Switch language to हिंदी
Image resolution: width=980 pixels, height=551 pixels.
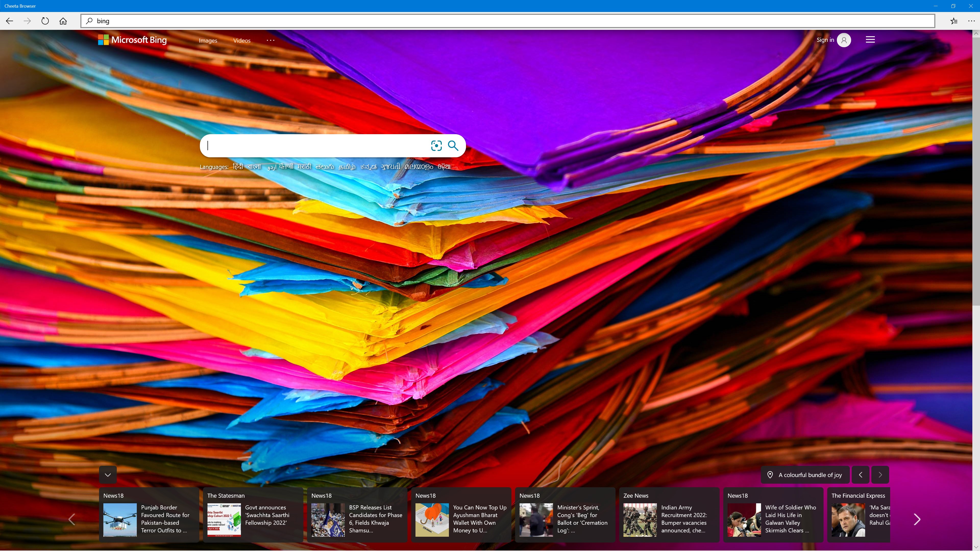tap(238, 167)
